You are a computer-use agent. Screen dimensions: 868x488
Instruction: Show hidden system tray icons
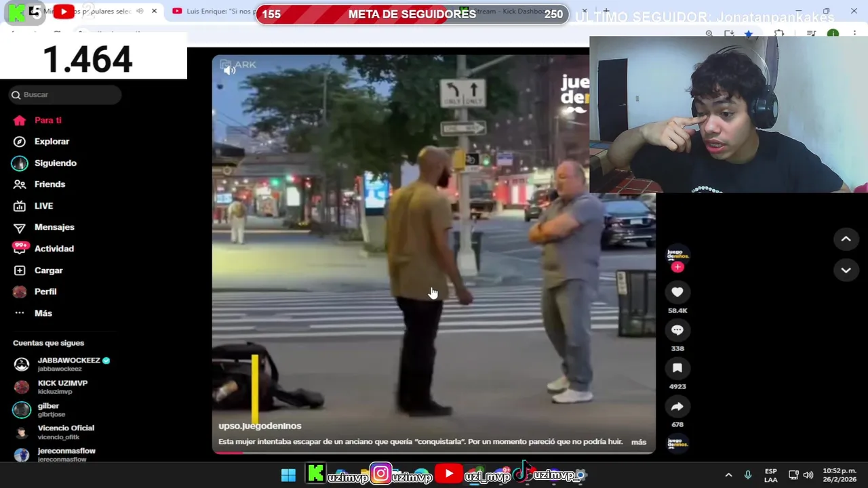728,475
